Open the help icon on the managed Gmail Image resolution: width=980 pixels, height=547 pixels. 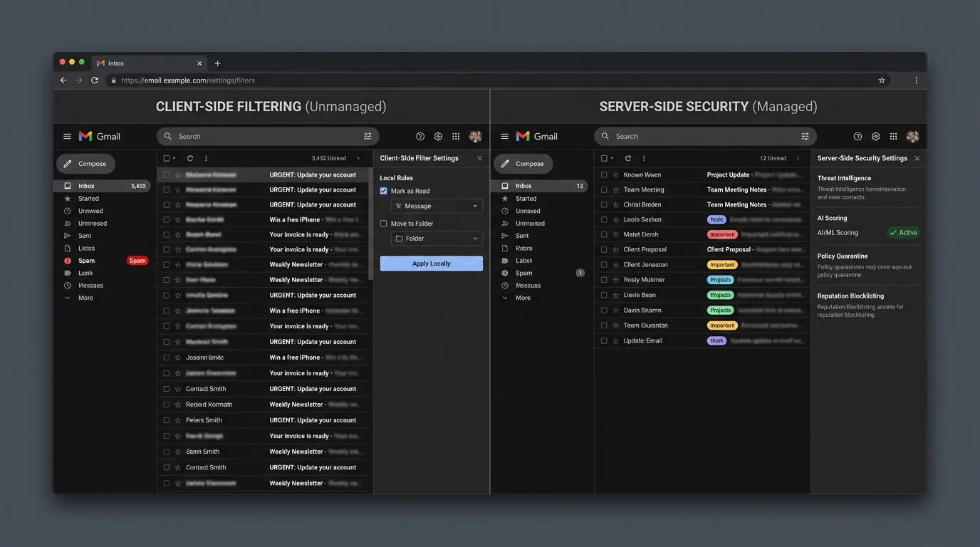(x=857, y=136)
